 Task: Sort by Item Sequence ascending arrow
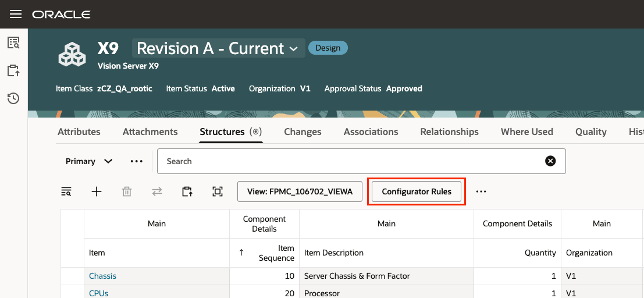241,253
